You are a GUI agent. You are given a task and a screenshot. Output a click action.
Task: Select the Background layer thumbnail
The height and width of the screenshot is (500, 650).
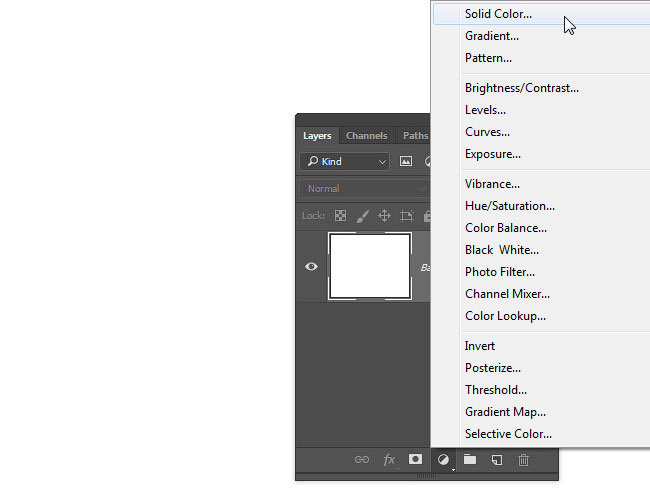point(370,266)
